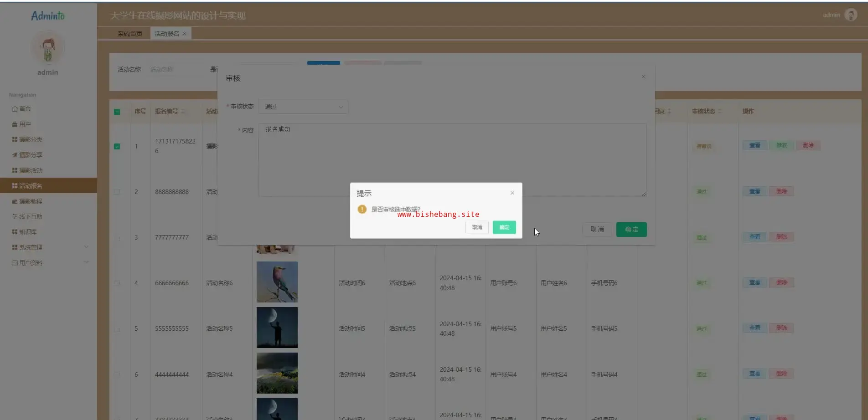Click 删除 for row 4444444444
This screenshot has width=868, height=420.
[x=781, y=374]
